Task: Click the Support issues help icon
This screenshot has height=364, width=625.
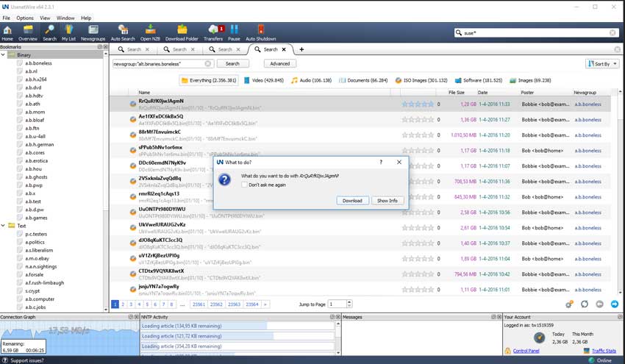Action: tap(4, 360)
